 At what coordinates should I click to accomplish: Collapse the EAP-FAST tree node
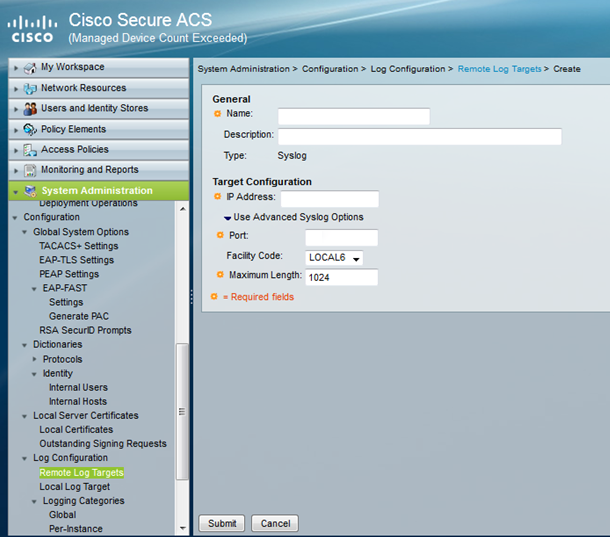click(34, 289)
